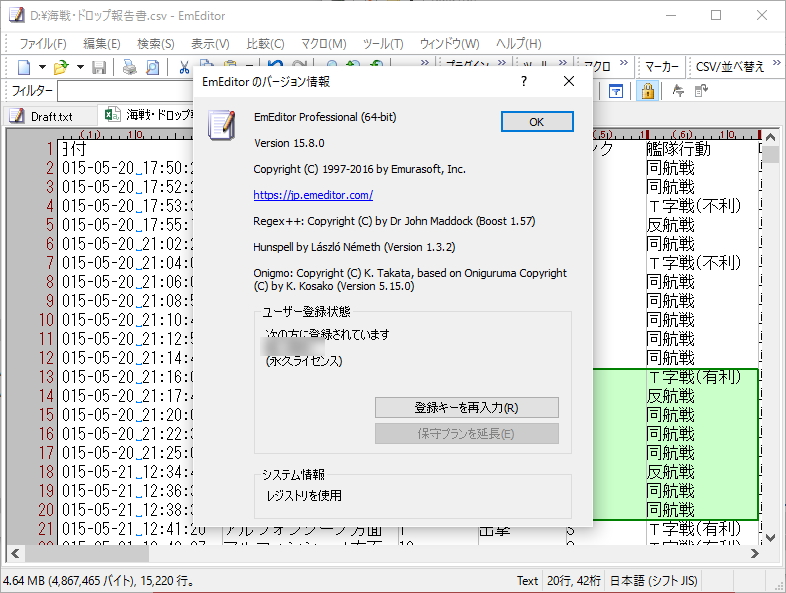
Task: Open the 表示(V) menu
Action: coord(211,44)
